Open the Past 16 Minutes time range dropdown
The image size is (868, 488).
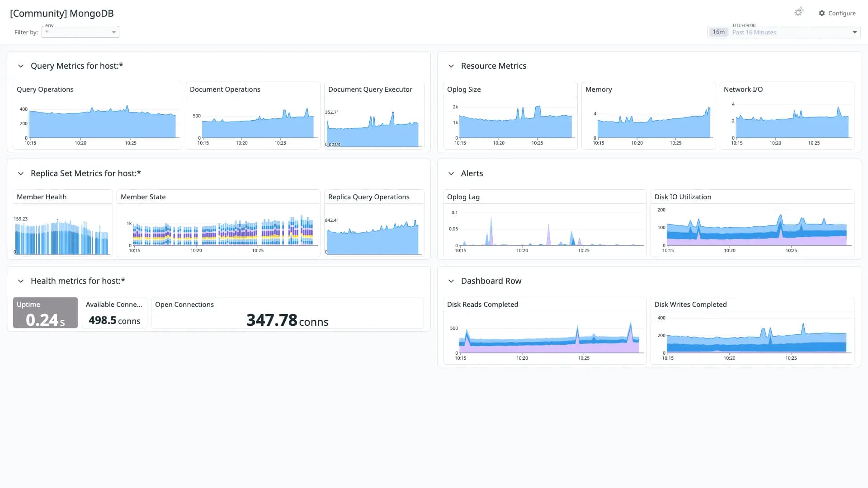[783, 32]
